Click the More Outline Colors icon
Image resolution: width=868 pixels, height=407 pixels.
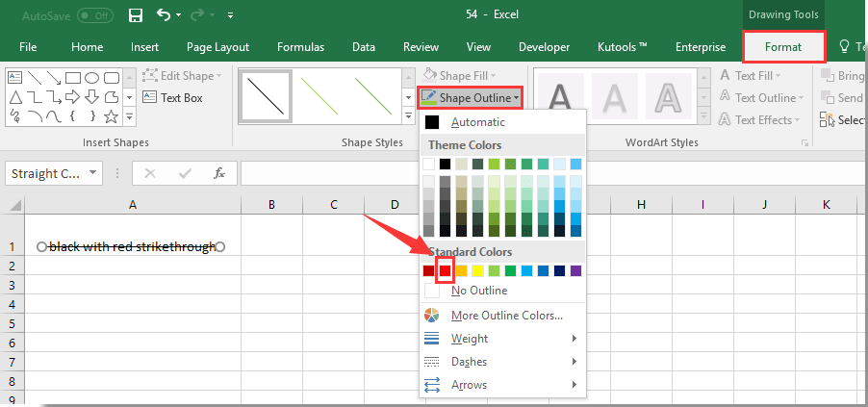click(x=432, y=316)
